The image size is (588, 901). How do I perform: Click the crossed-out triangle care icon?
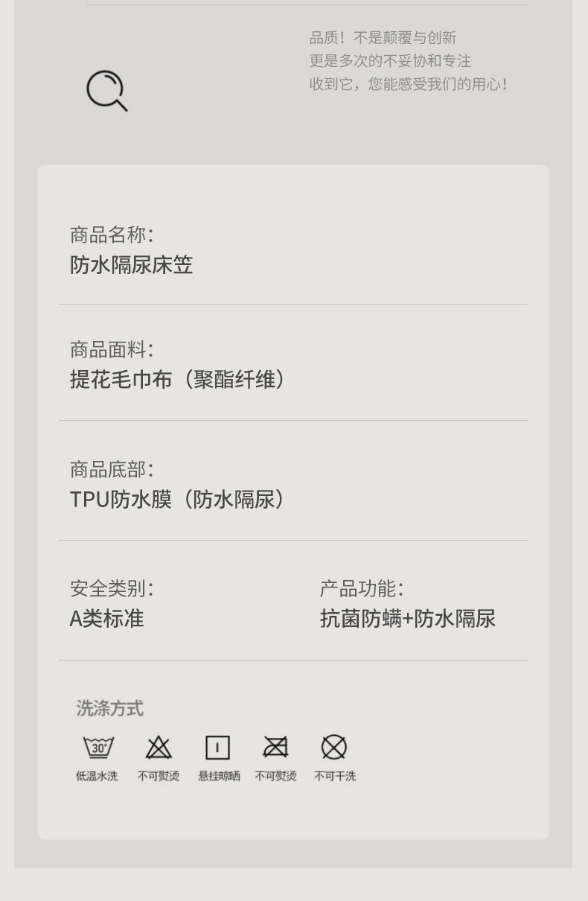coord(159,747)
